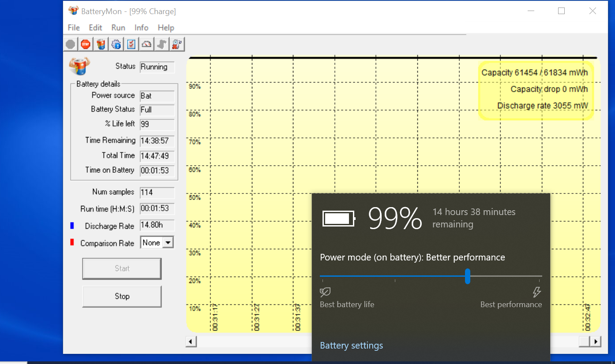Open the Info menu
The height and width of the screenshot is (364, 615).
point(141,27)
